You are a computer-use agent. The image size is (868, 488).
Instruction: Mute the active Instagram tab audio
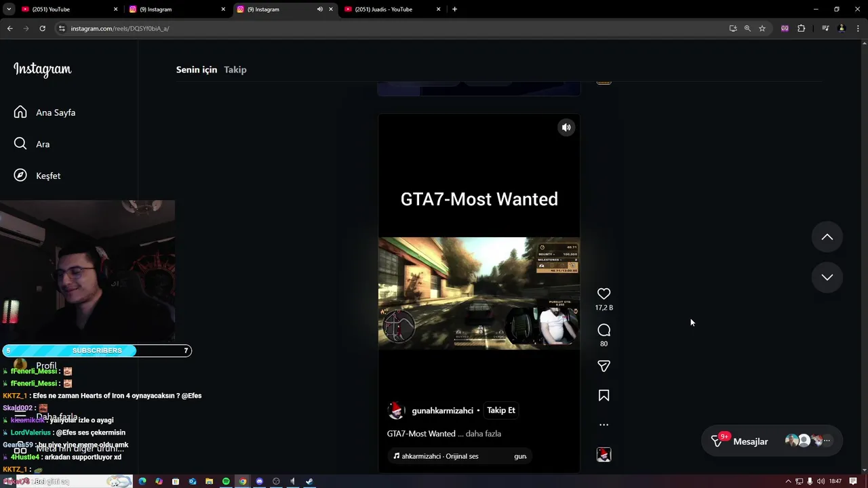pyautogui.click(x=320, y=9)
